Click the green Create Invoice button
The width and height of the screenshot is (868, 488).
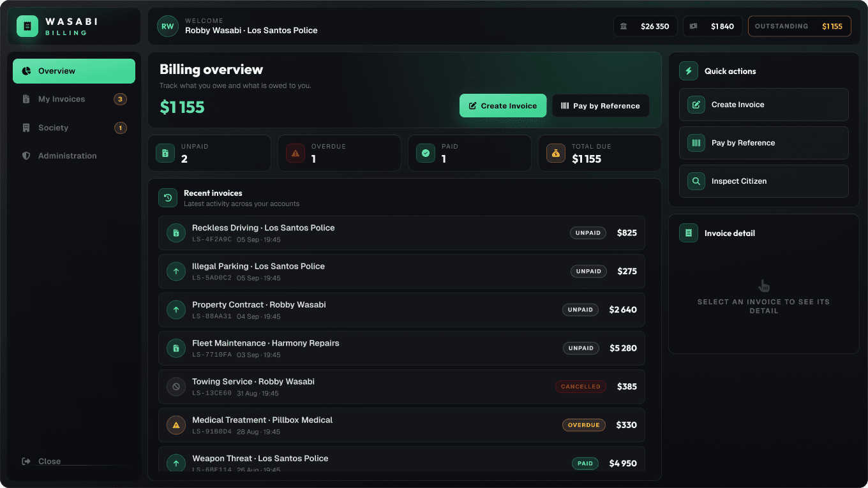[x=503, y=106]
